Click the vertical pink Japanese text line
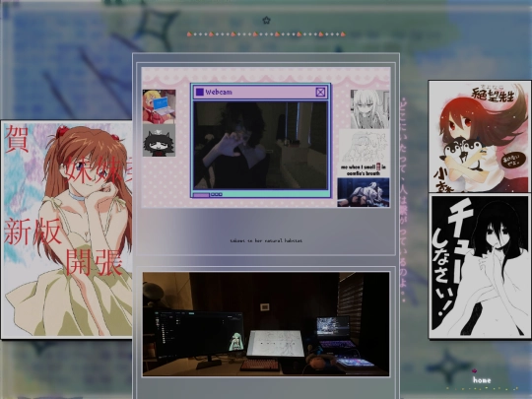Image resolution: width=532 pixels, height=399 pixels. [403, 200]
